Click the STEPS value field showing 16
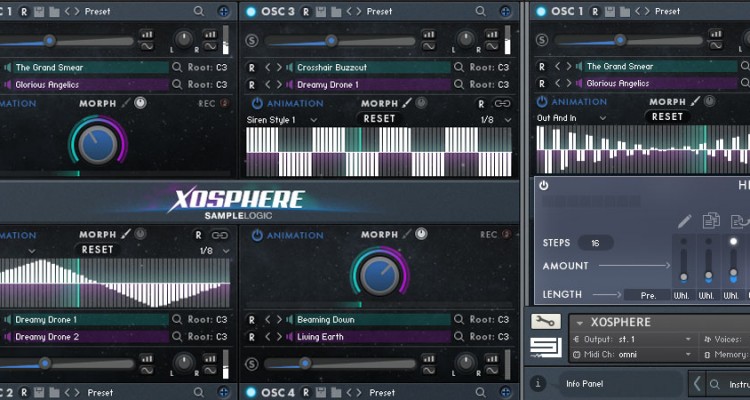 pos(595,243)
